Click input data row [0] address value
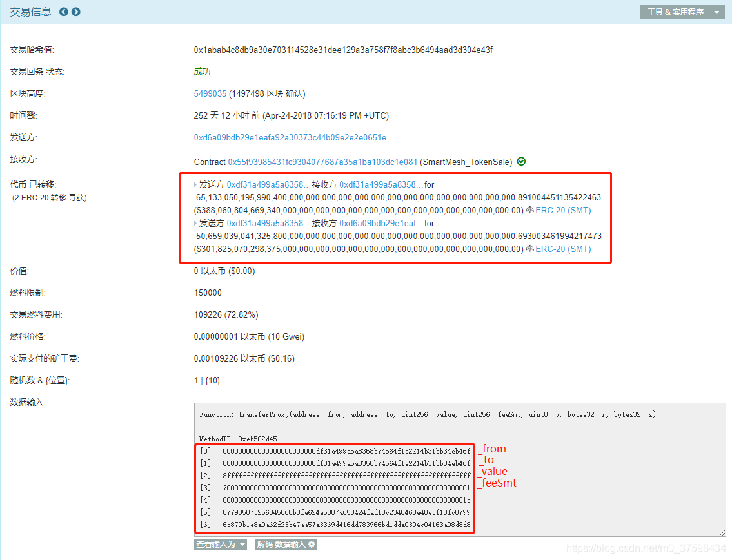This screenshot has width=732, height=560. 346,451
